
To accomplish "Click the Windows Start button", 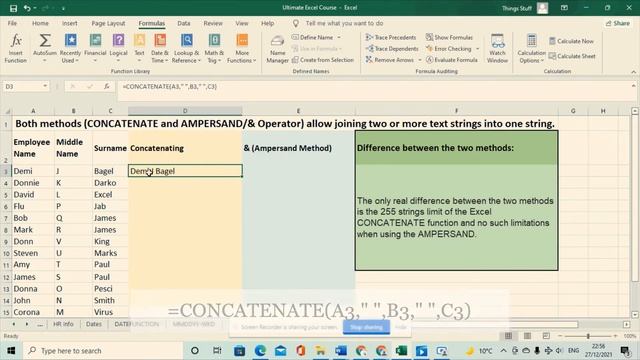I will (x=11, y=350).
